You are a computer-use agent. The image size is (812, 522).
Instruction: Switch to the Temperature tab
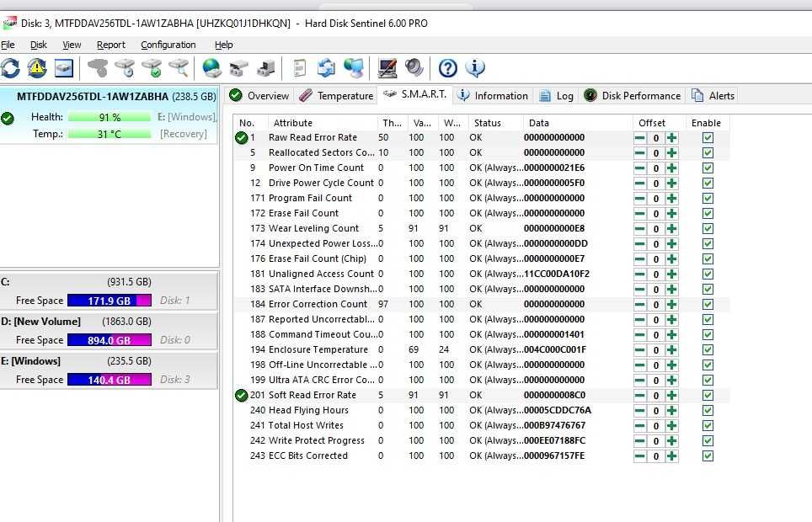[x=336, y=96]
